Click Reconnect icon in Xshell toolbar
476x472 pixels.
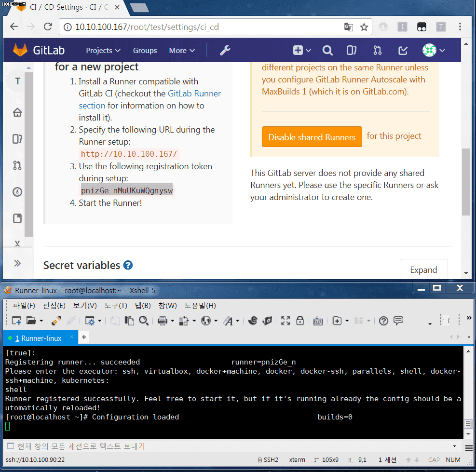pos(56,321)
